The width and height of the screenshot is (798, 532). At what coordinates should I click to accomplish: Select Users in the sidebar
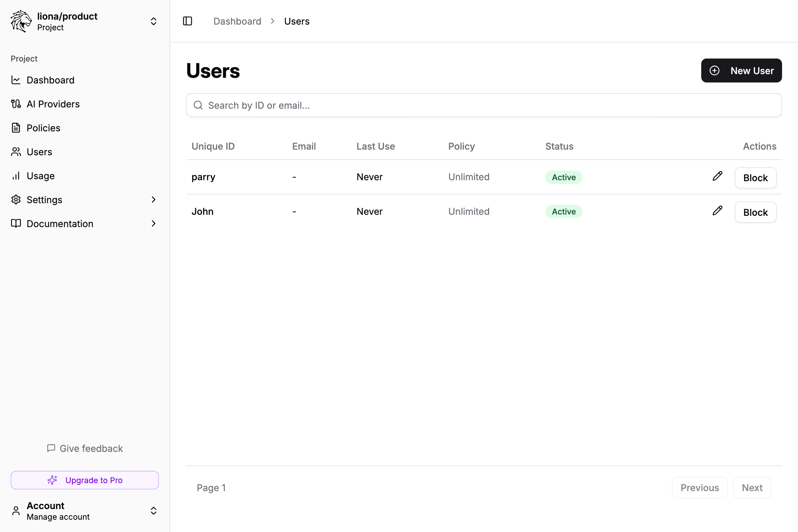[85, 152]
